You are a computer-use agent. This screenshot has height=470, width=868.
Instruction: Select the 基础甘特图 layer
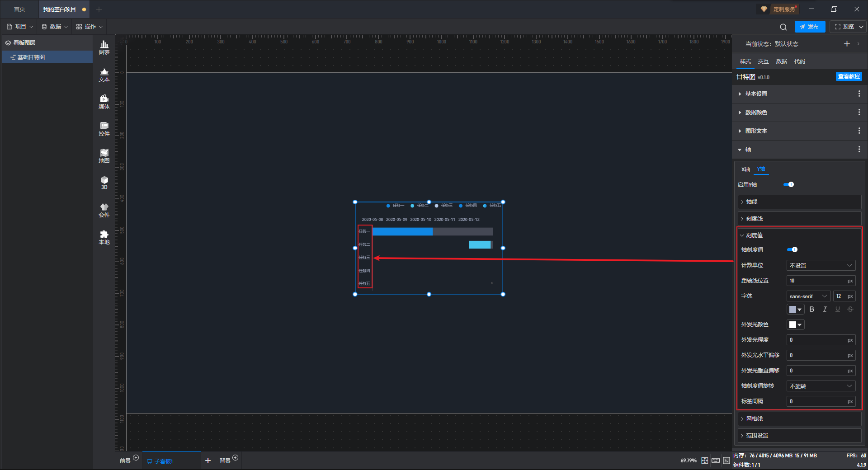tap(47, 57)
